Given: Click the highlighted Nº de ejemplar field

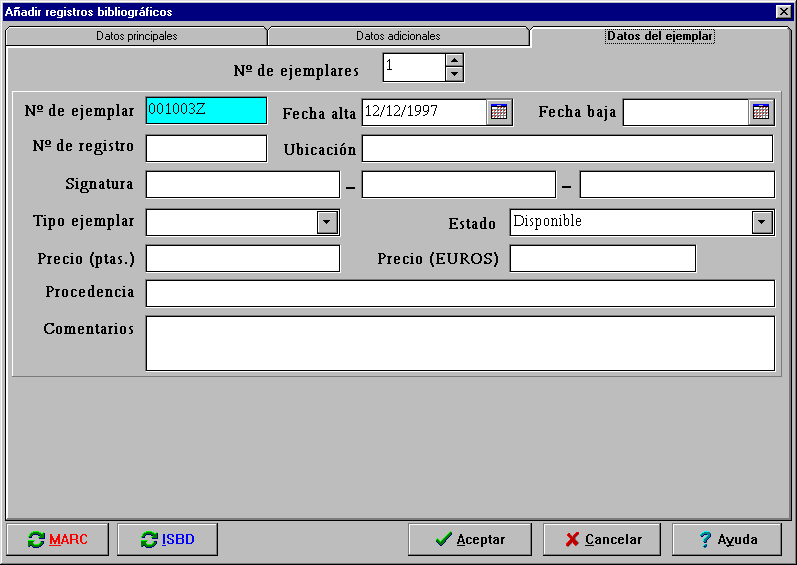Looking at the screenshot, I should pyautogui.click(x=206, y=110).
